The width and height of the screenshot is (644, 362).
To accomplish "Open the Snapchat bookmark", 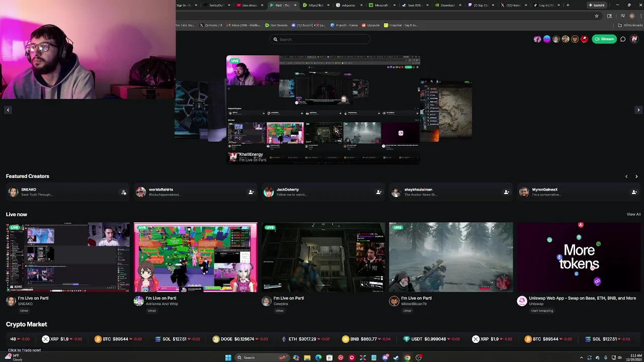I will click(x=401, y=25).
